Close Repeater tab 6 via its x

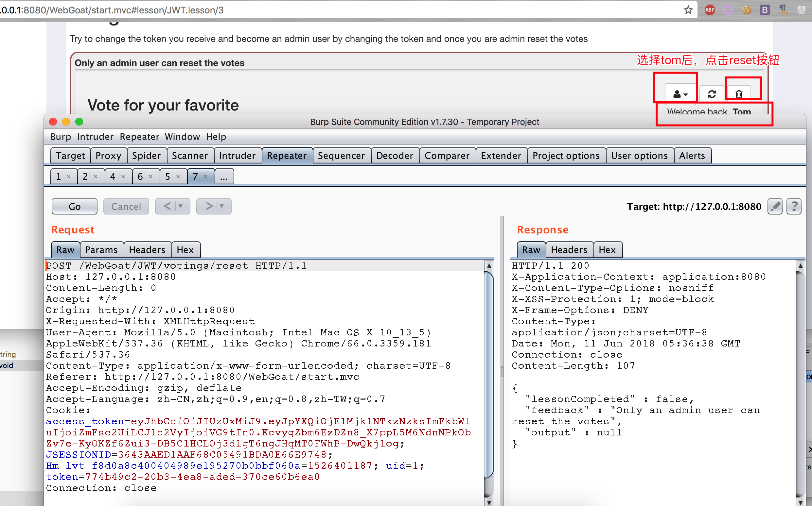coord(150,177)
